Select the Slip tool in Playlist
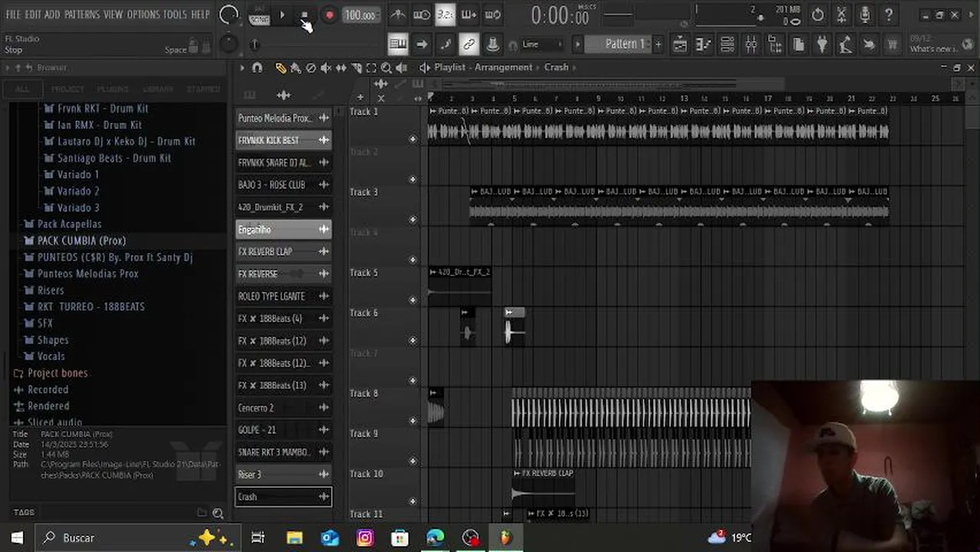The width and height of the screenshot is (980, 552). click(341, 67)
